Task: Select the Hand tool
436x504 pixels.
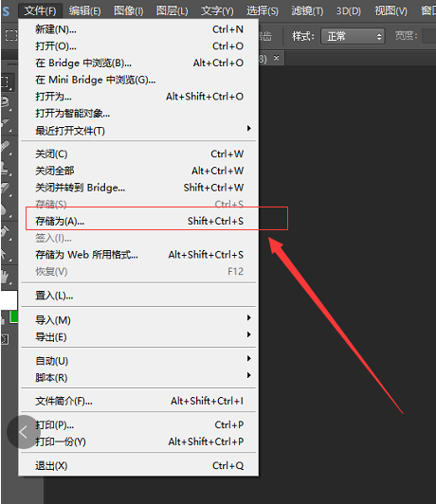Action: [x=6, y=277]
